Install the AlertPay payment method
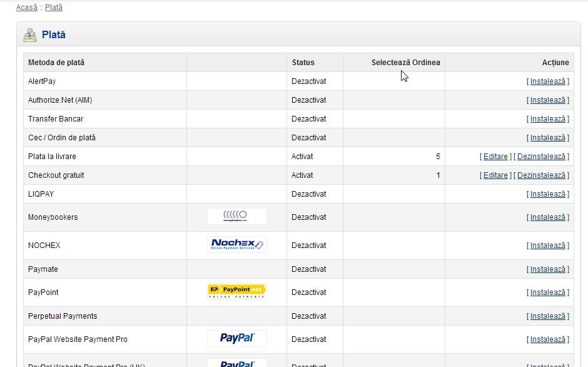588x367 pixels. 547,81
